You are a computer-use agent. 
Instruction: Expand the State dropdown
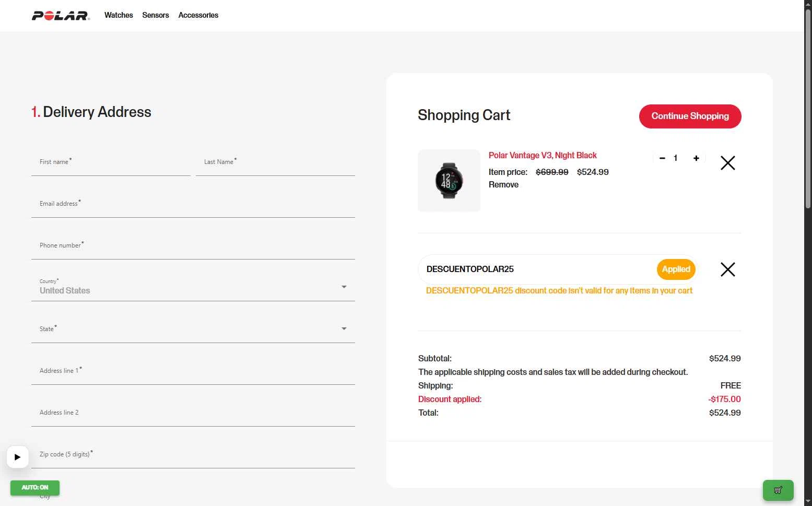(x=193, y=330)
